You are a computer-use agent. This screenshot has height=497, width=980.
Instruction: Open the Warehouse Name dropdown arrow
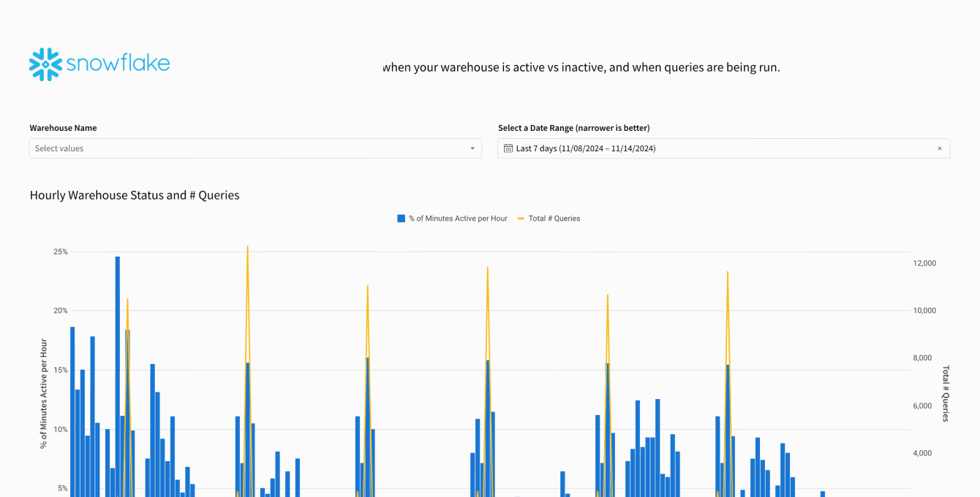[x=472, y=148]
